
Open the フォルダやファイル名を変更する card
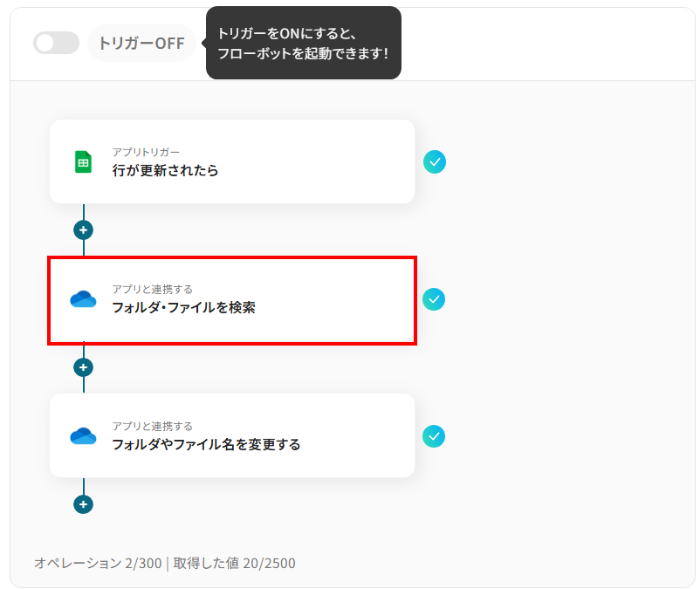coord(232,435)
